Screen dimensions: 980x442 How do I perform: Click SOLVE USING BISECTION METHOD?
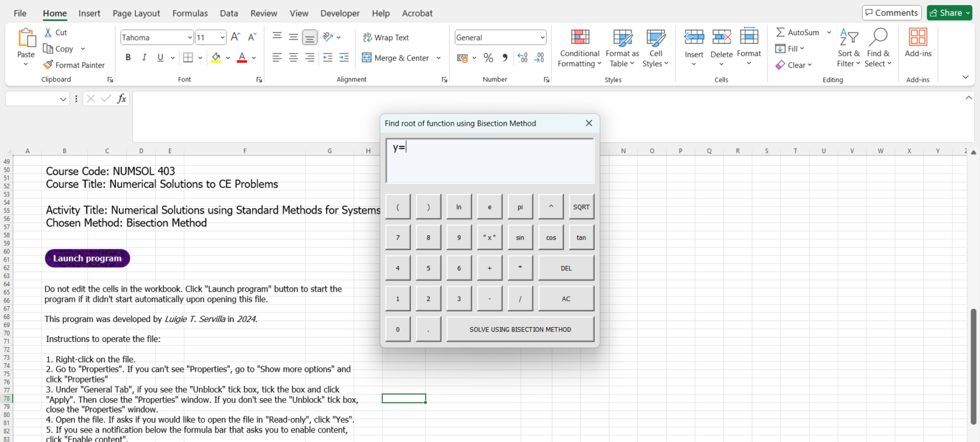(x=520, y=329)
